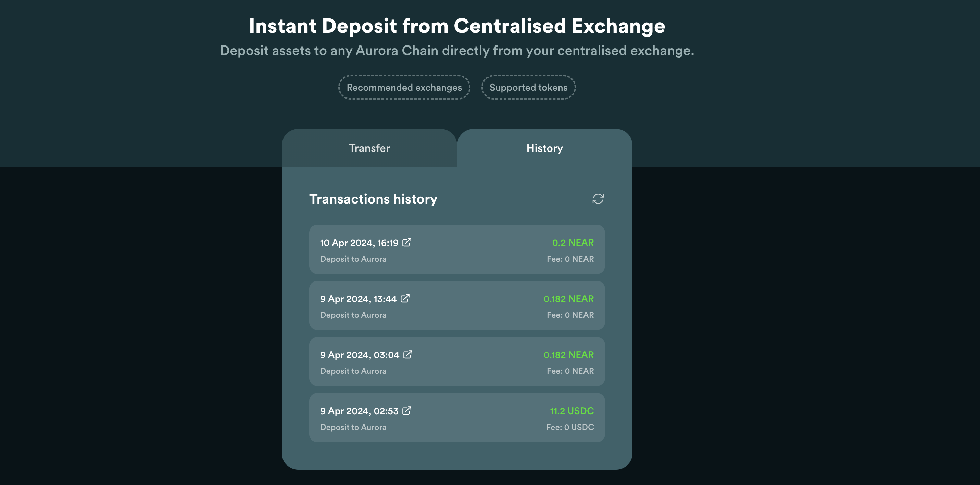The width and height of the screenshot is (980, 485).
Task: Open explorer link for the 10 Apr 2024 transaction
Action: [x=407, y=242]
